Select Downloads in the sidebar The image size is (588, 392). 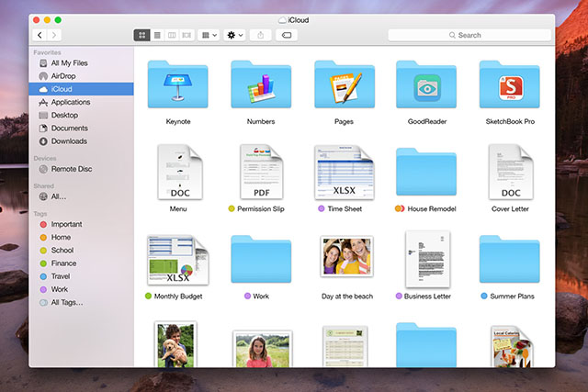(69, 141)
